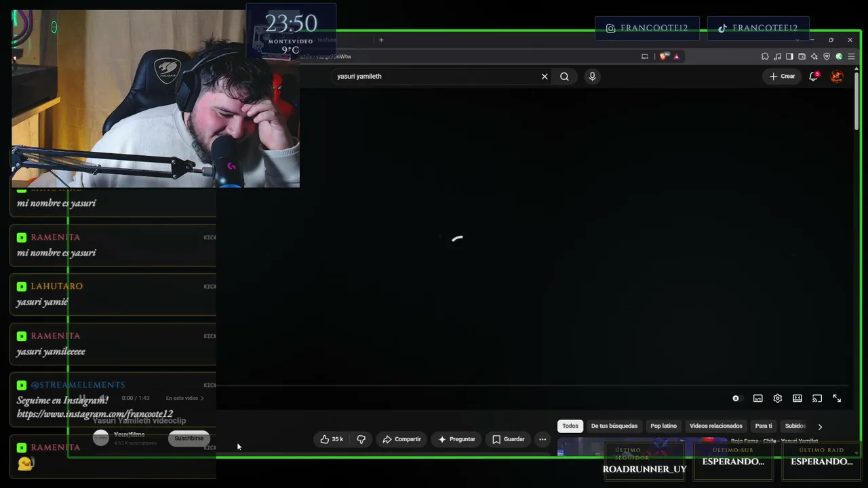Open the YouTube account avatar menu
This screenshot has width=868, height=488.
coord(837,77)
